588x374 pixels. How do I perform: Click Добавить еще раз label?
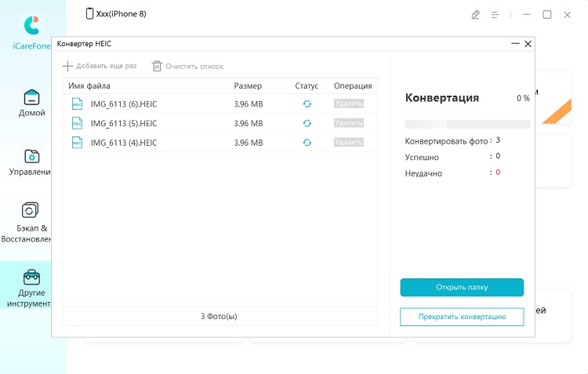pyautogui.click(x=106, y=66)
